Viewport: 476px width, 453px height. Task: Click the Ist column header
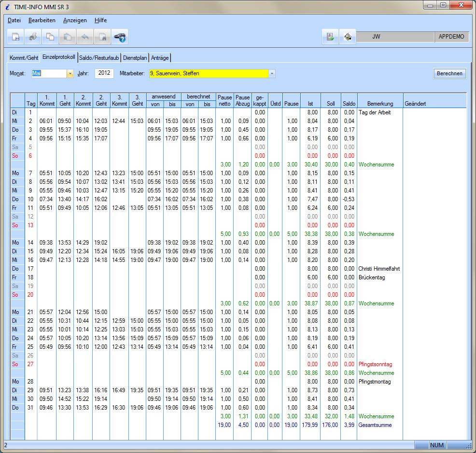[310, 100]
